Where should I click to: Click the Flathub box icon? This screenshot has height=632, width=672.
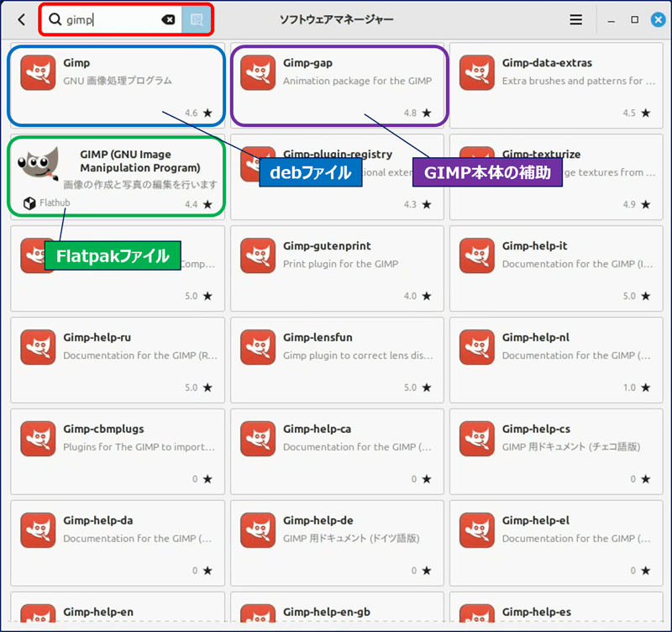pyautogui.click(x=29, y=203)
